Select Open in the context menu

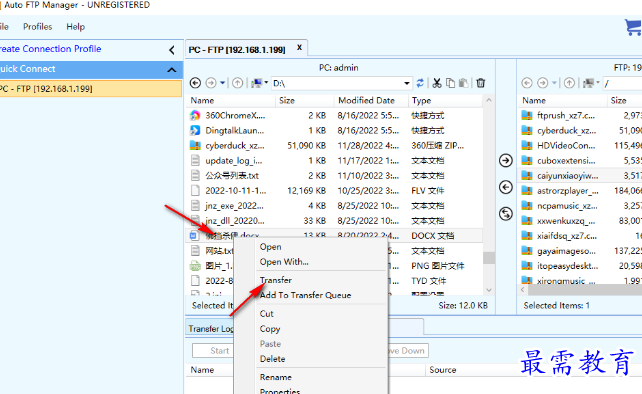pyautogui.click(x=270, y=247)
